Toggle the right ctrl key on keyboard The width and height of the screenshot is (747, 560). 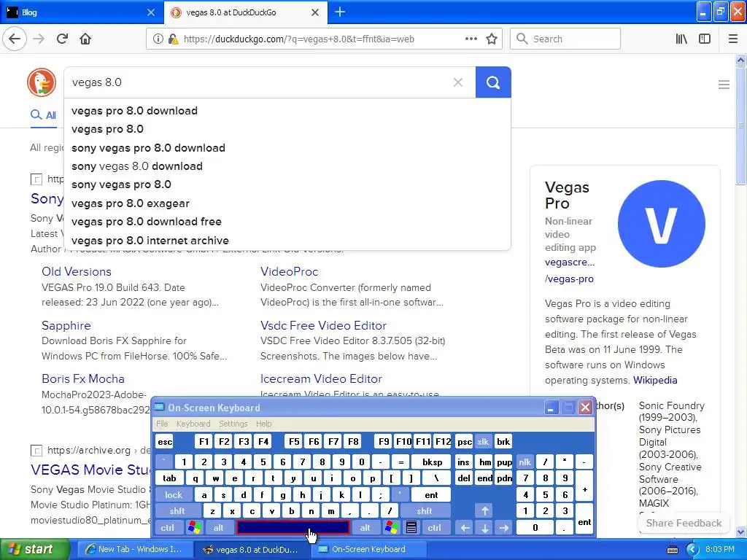click(434, 527)
